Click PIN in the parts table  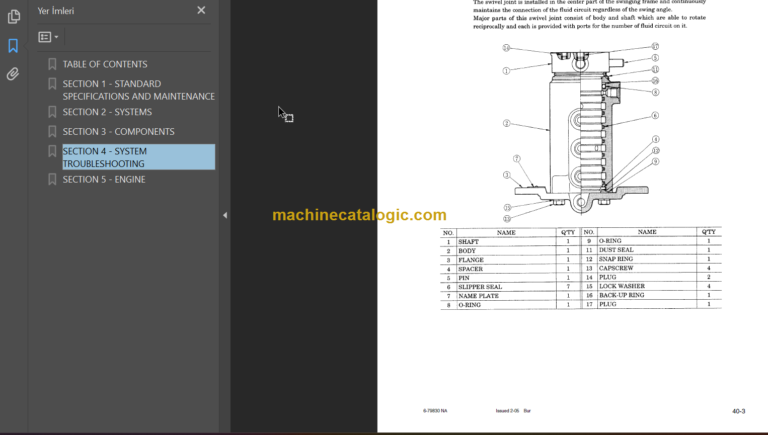tap(463, 278)
